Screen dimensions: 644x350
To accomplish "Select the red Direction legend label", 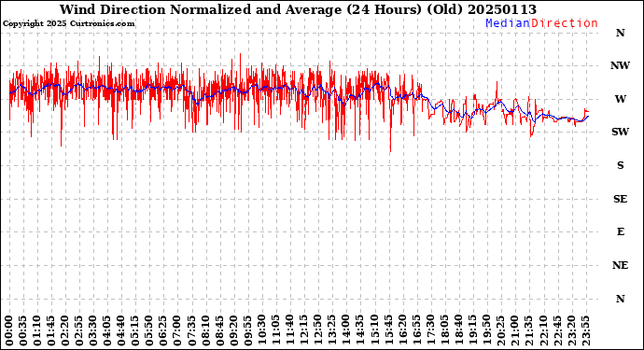I will [x=565, y=23].
